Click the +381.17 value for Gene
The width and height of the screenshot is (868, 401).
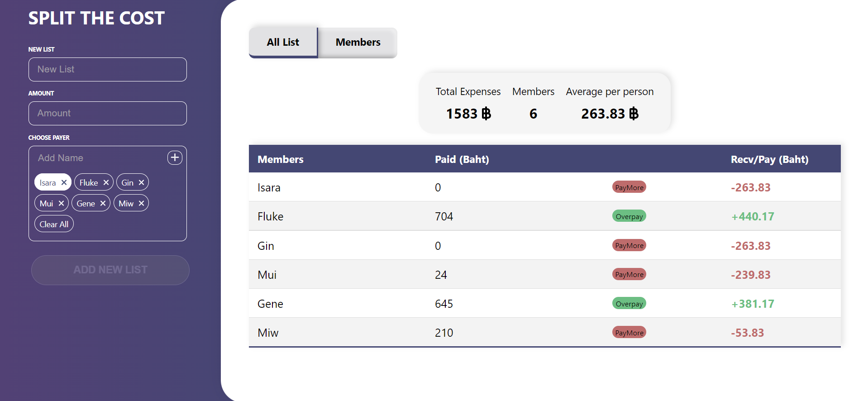click(753, 304)
